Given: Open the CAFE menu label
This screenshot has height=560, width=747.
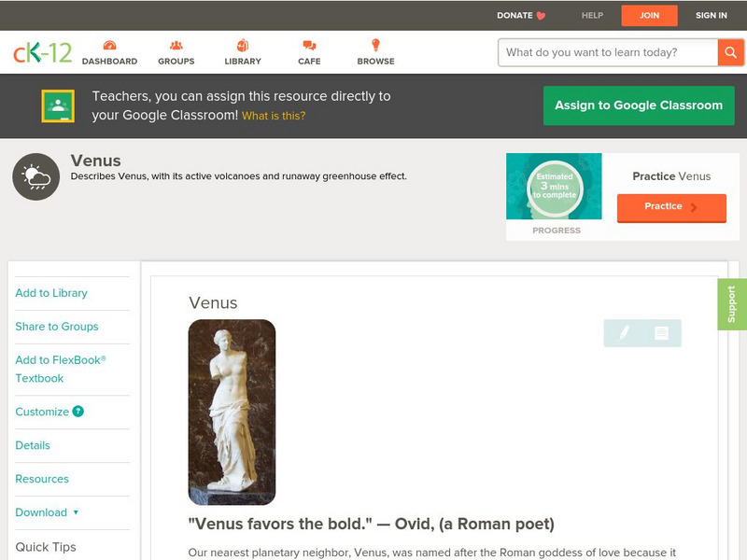Looking at the screenshot, I should (x=309, y=62).
